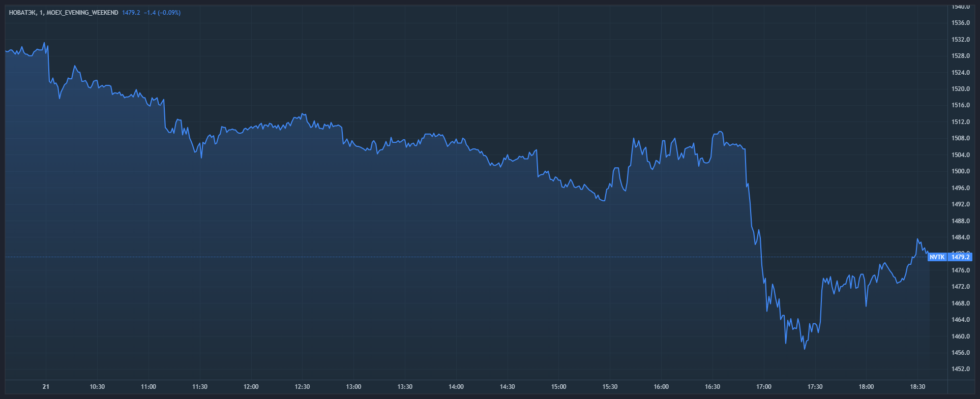Click the 13:30 time axis label

(x=405, y=387)
